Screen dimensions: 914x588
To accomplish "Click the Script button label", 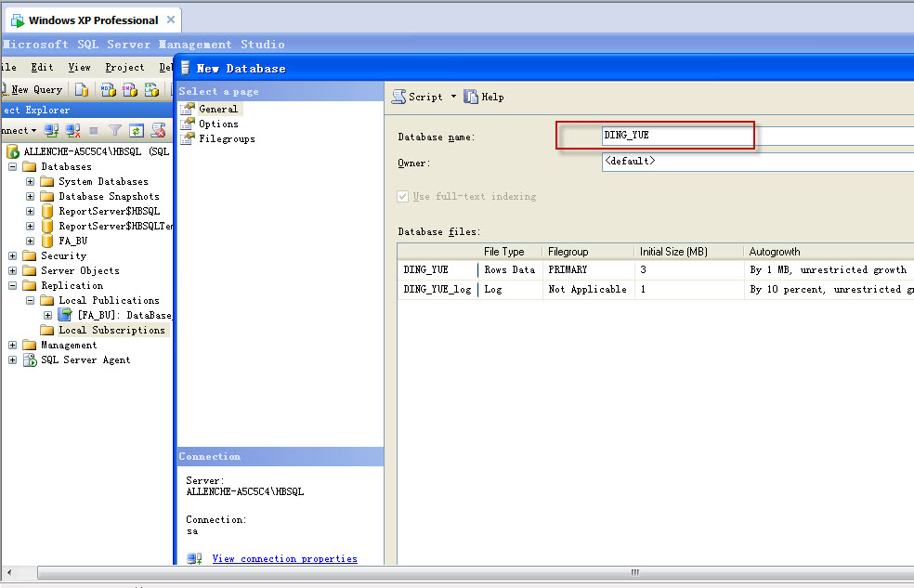I will pyautogui.click(x=425, y=97).
